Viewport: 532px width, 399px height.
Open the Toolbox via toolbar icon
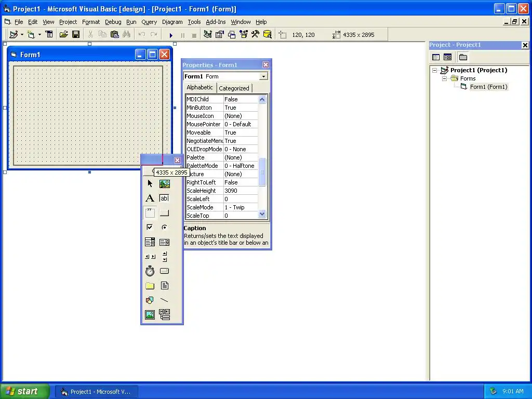(255, 35)
